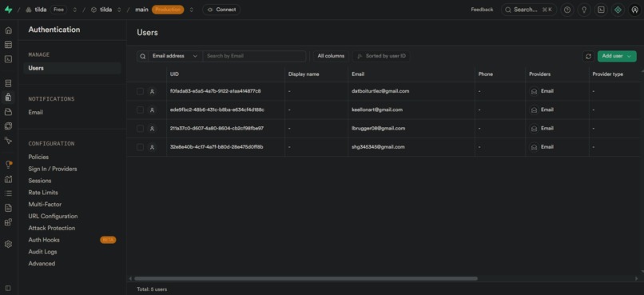The width and height of the screenshot is (644, 295).
Task: Open the AI assistant diamond icon
Action: click(618, 10)
